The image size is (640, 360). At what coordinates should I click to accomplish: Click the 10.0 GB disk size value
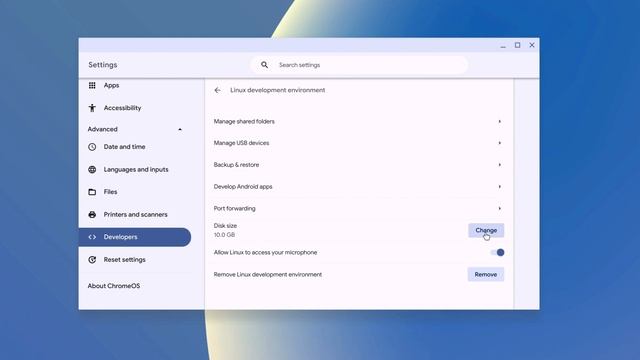point(224,235)
